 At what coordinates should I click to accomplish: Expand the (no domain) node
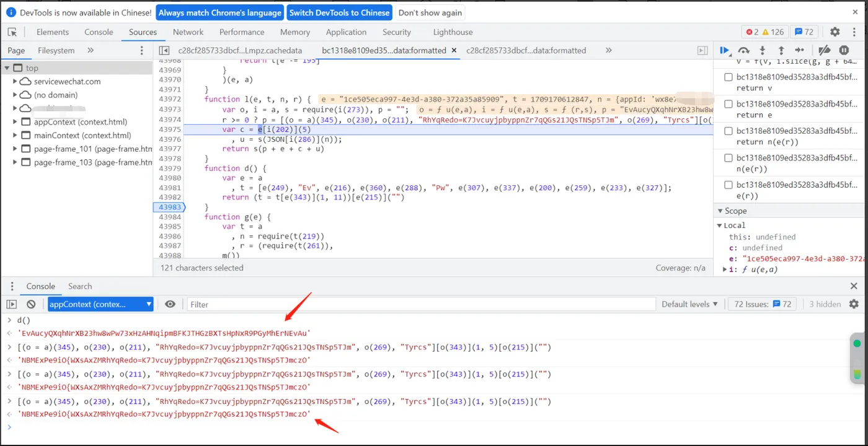click(x=15, y=95)
